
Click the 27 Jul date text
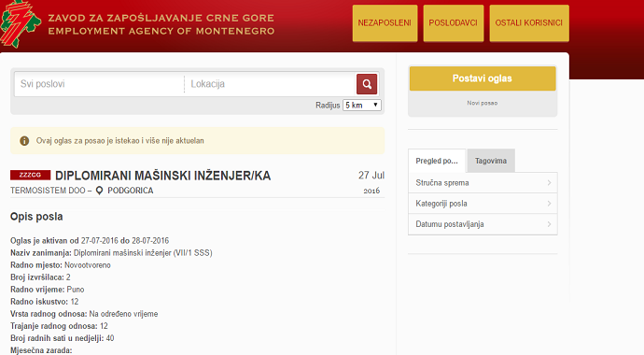click(x=371, y=176)
